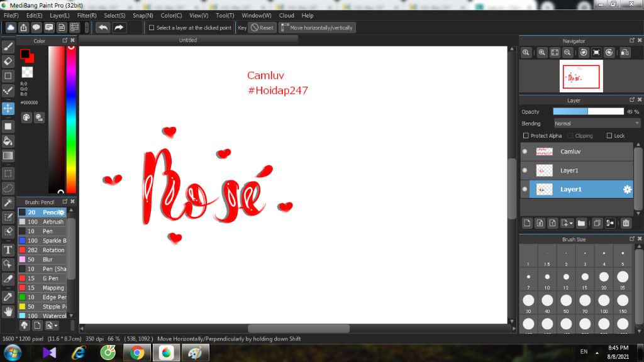644x362 pixels.
Task: Adjust the layer Opacity slider
Action: pos(588,111)
